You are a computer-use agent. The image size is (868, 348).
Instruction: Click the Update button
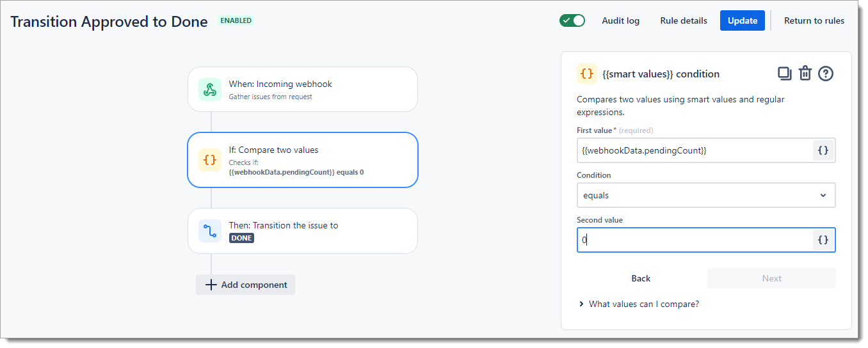742,20
